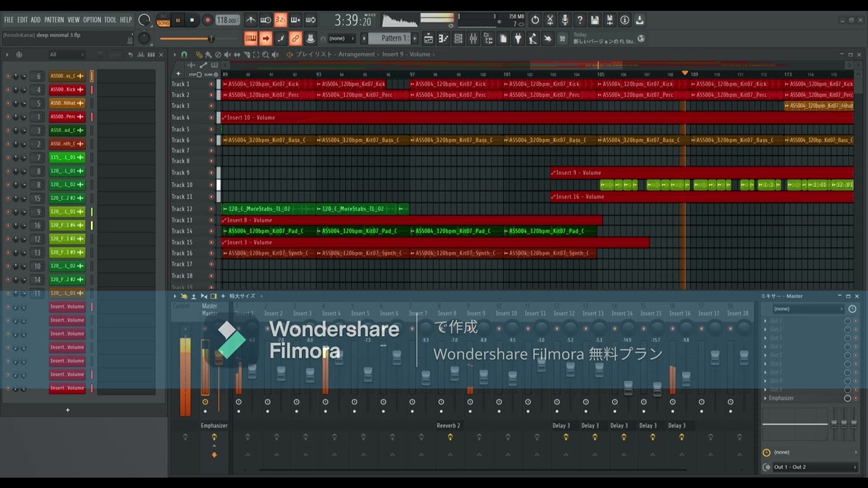The width and height of the screenshot is (868, 488).
Task: Expand the playlist options menu arrow
Action: click(174, 54)
